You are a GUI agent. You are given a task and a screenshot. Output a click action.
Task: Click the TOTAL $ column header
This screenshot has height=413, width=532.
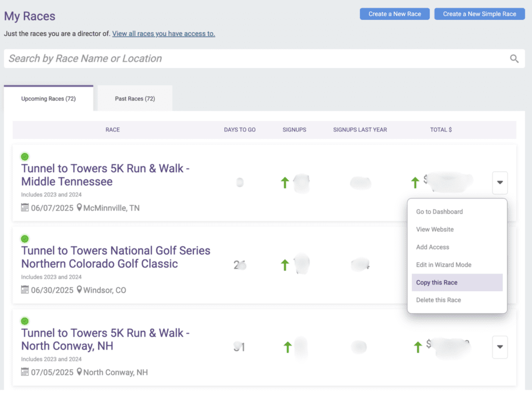tap(441, 130)
